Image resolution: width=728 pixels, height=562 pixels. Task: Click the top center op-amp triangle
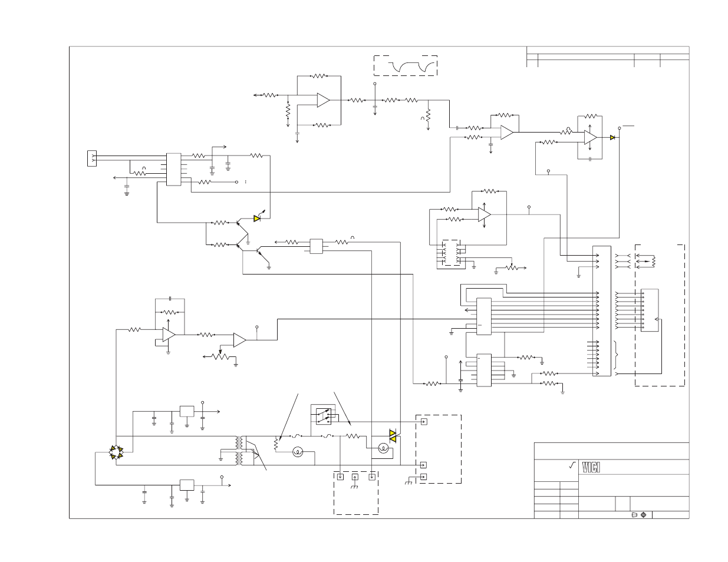pyautogui.click(x=324, y=100)
